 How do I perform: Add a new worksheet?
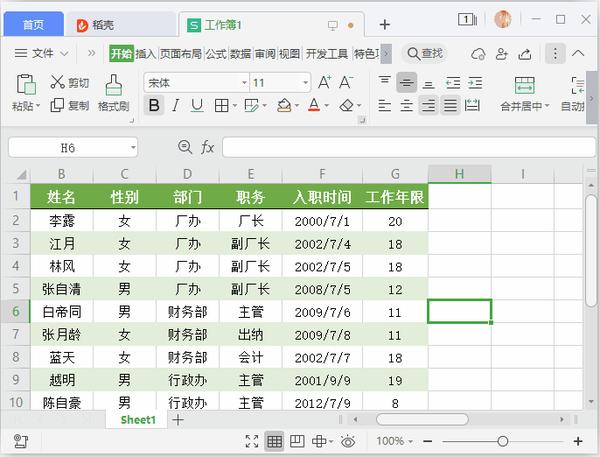[x=178, y=420]
